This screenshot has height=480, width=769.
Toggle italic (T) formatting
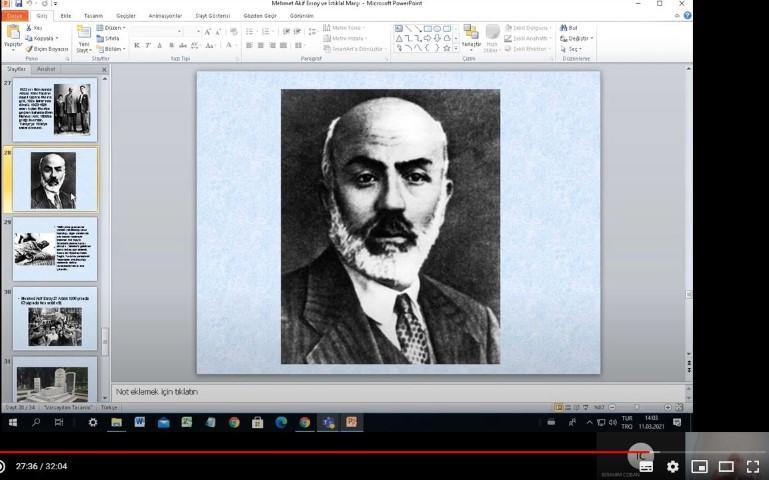tap(148, 45)
